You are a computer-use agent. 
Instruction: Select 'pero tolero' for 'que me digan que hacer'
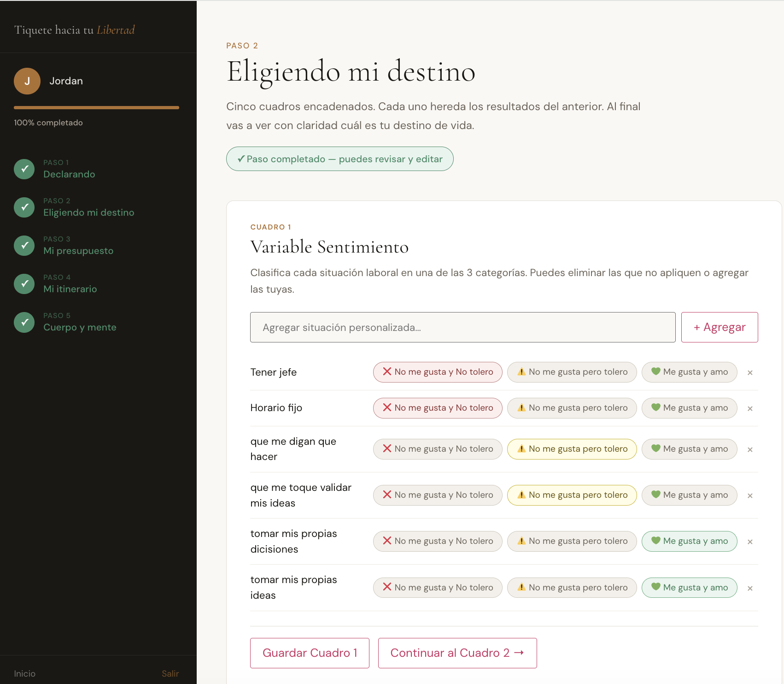tap(572, 449)
